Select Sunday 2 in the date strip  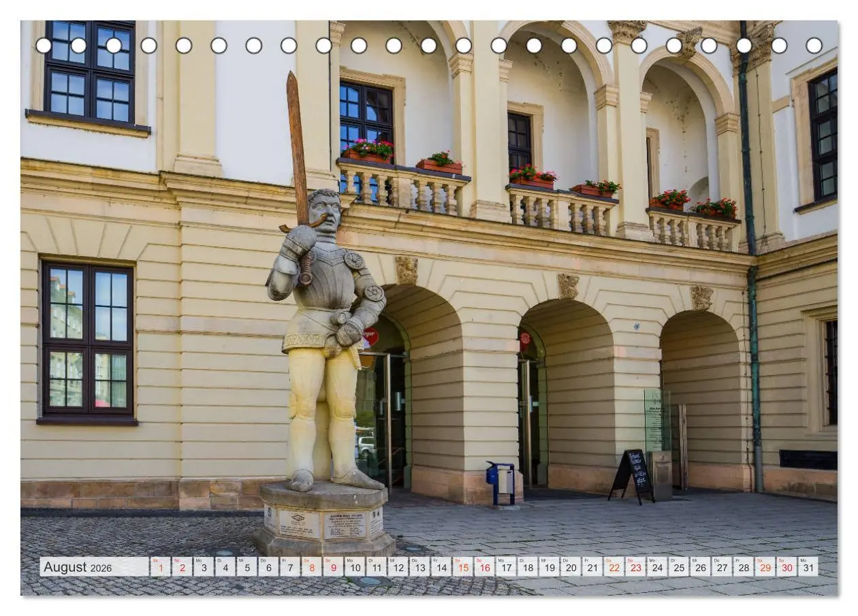coord(182,566)
